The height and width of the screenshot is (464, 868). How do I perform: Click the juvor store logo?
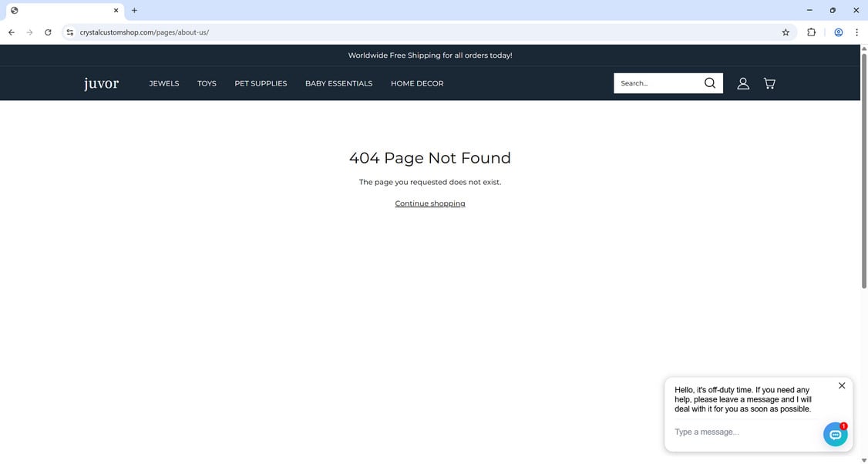coord(101,82)
